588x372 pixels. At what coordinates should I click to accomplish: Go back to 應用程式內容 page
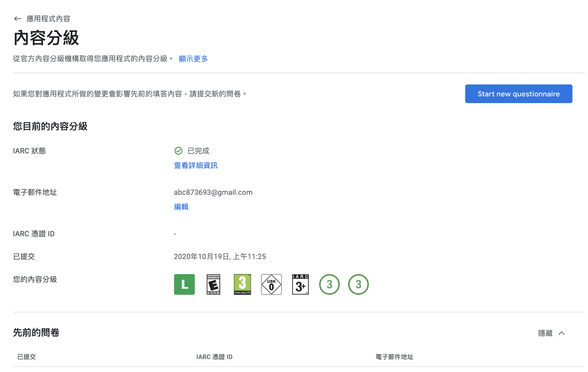48,19
